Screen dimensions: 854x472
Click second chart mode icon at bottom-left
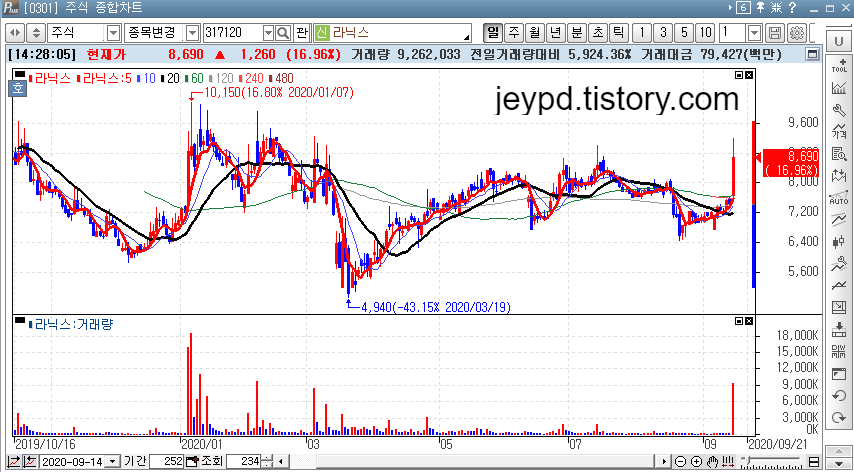click(30, 462)
